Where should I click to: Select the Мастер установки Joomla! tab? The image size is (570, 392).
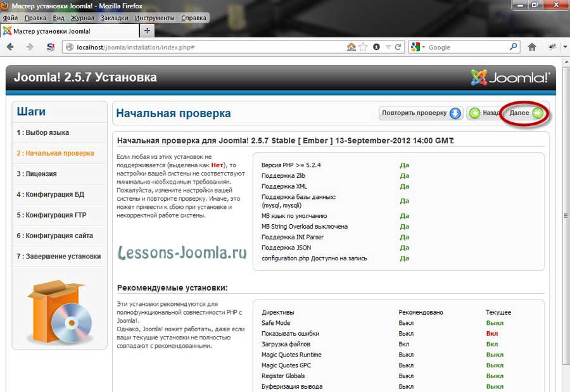tap(70, 31)
